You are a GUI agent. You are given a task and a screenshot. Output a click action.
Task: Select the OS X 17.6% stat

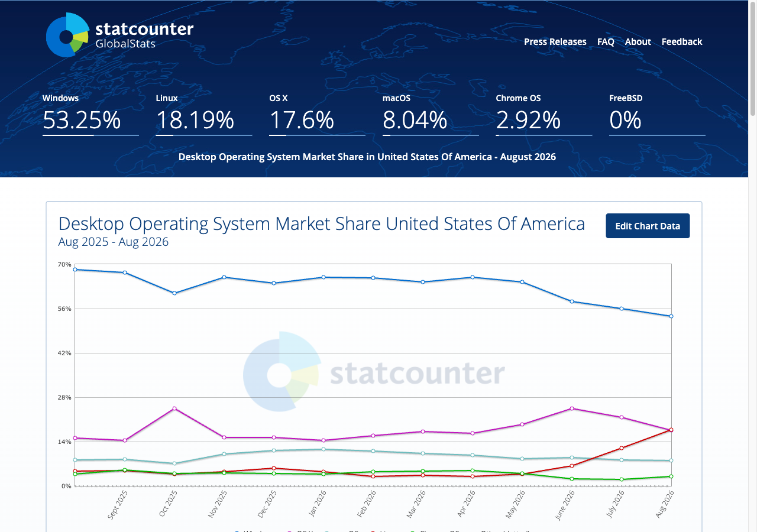[x=317, y=114]
